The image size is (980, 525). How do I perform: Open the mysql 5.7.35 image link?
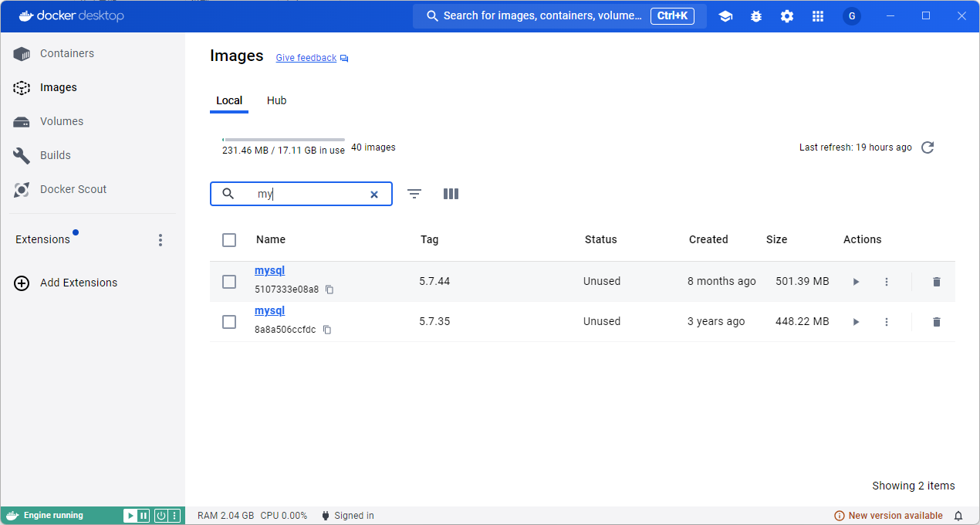(270, 311)
